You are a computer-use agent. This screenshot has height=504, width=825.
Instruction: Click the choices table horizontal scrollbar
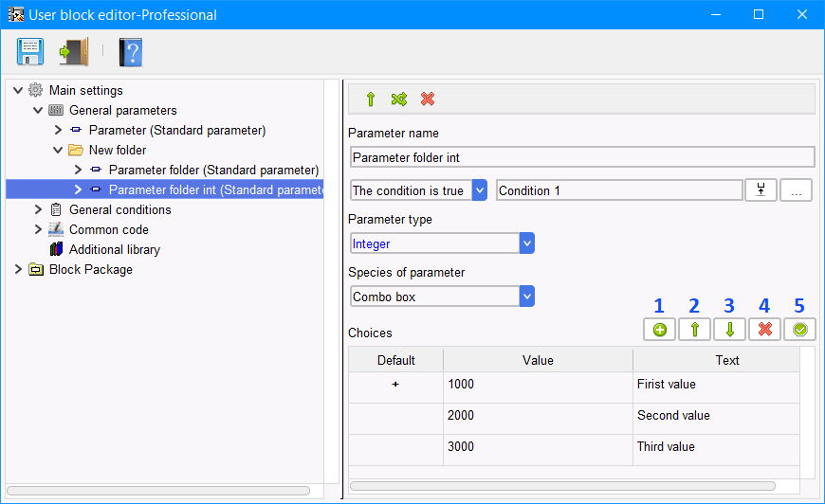point(562,486)
